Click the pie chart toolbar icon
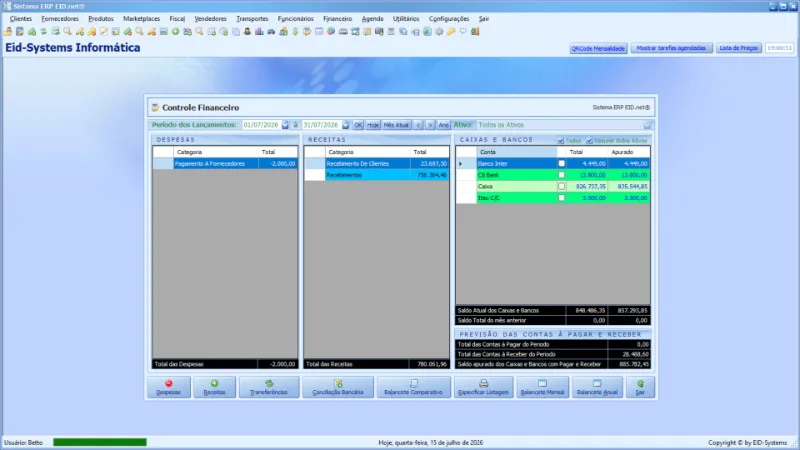This screenshot has height=450, width=800. click(x=331, y=32)
